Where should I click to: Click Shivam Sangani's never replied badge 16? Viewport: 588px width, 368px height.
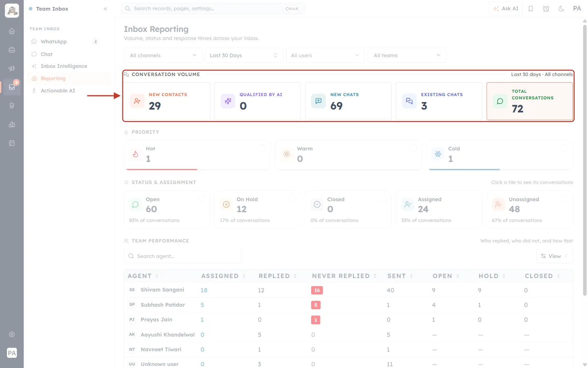(317, 290)
